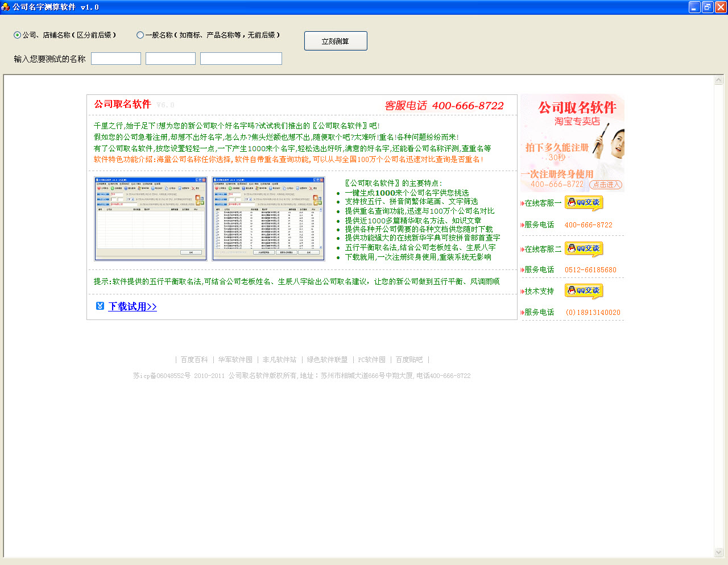Click the scrollbar up arrow
The height and width of the screenshot is (565, 728).
(718, 80)
